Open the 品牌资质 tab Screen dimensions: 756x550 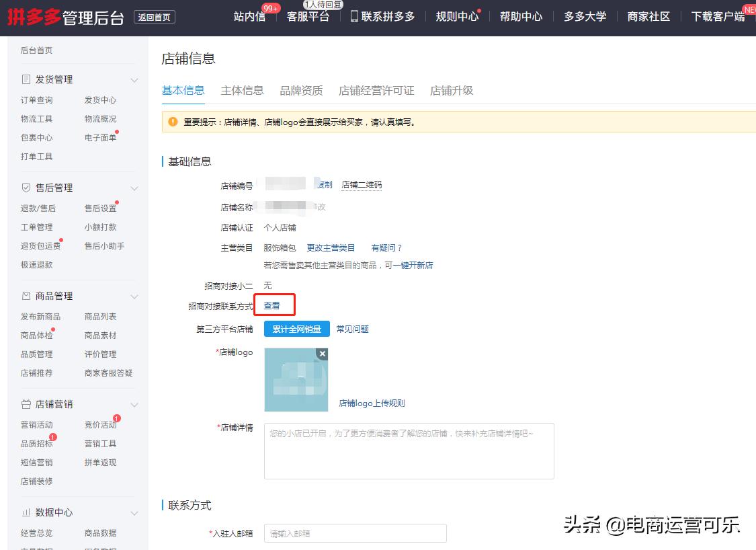point(300,90)
